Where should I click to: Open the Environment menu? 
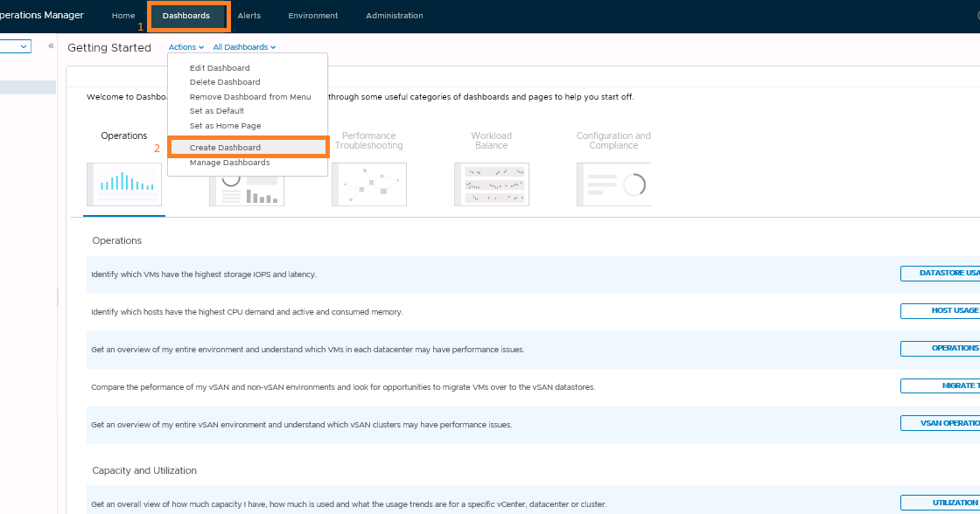click(x=312, y=15)
